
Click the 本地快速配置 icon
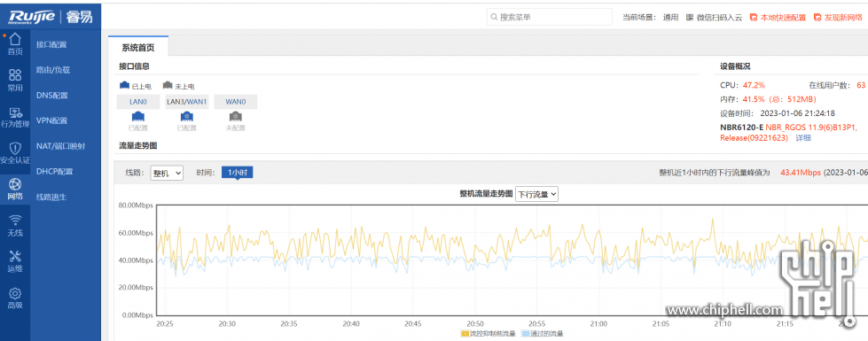tap(754, 17)
